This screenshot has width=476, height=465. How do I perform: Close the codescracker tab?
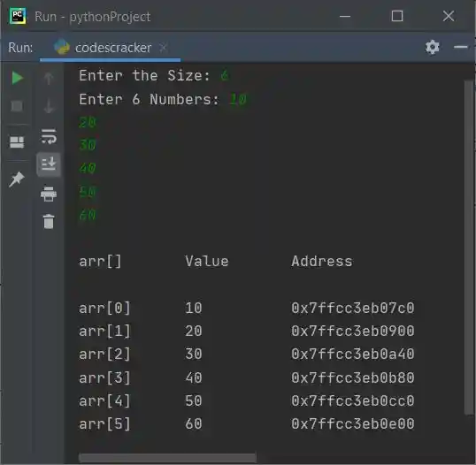coord(164,48)
